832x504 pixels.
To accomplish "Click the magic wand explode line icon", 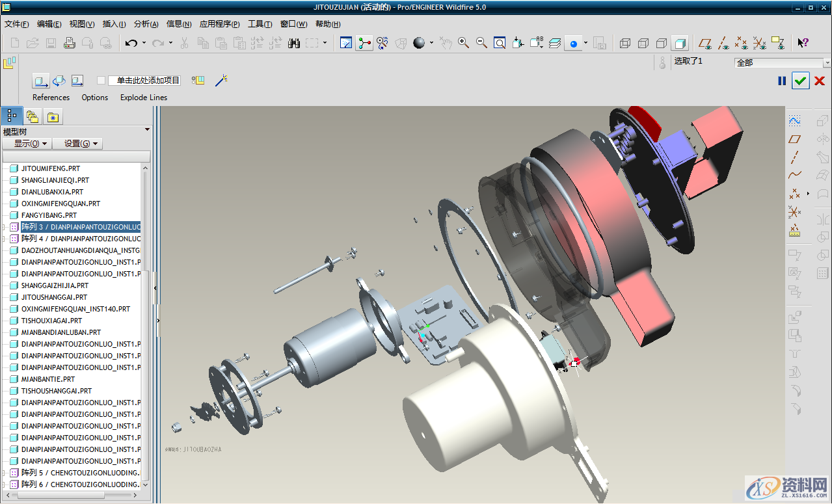I will [x=221, y=80].
